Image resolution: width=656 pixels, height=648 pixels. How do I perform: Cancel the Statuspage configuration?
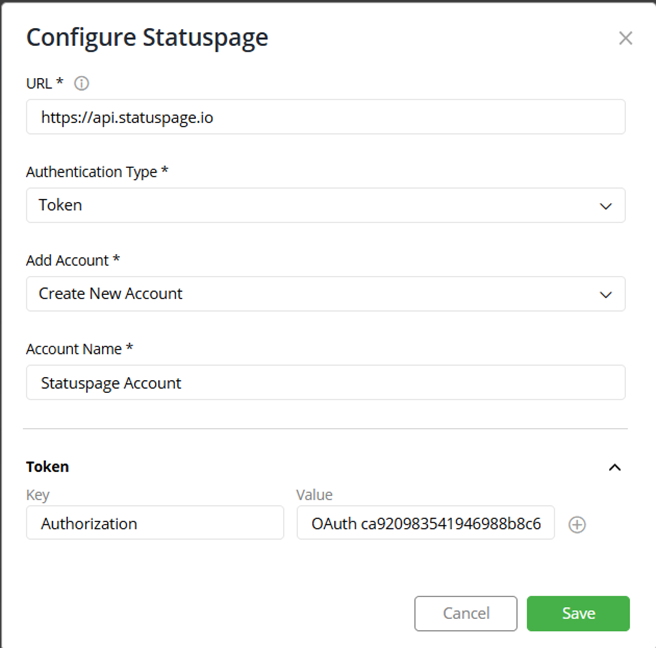(466, 613)
